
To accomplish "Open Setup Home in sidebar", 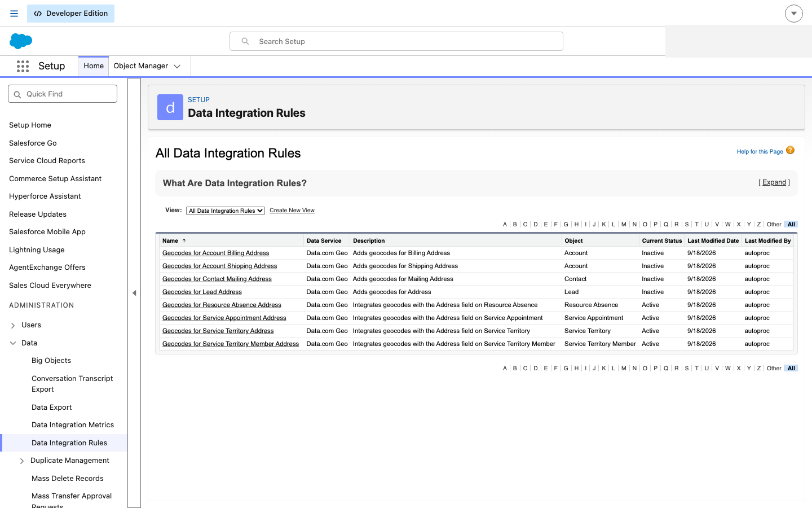I will tap(30, 125).
